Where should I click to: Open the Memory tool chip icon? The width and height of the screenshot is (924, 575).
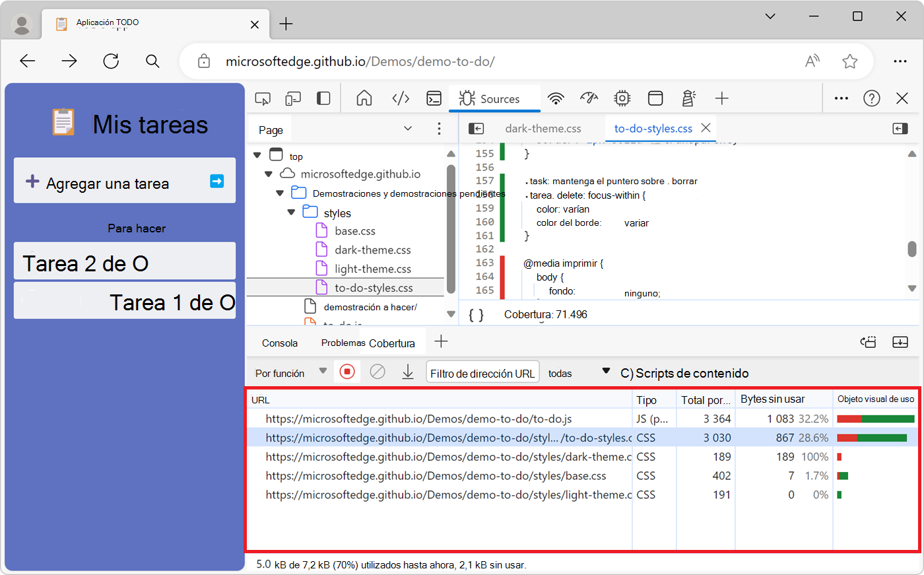622,99
